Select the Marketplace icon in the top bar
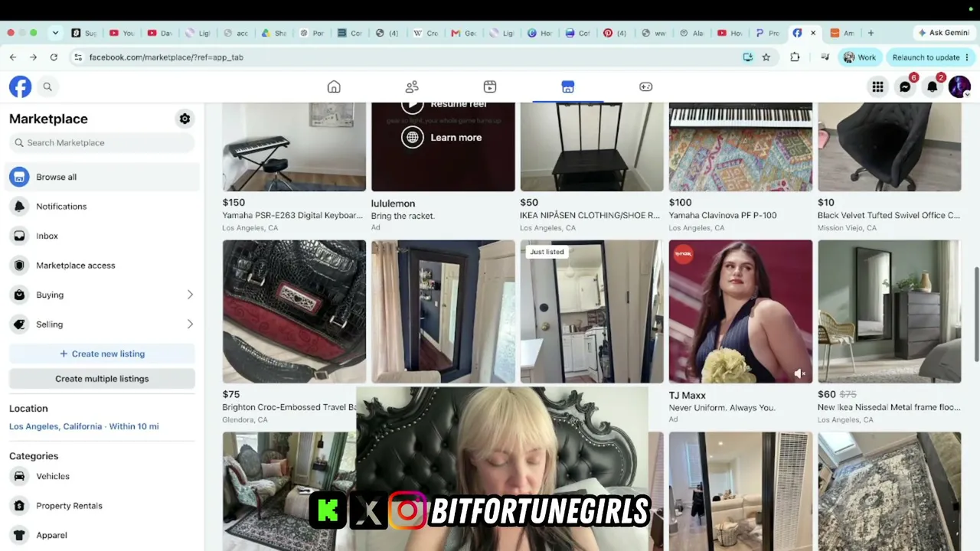 point(568,86)
